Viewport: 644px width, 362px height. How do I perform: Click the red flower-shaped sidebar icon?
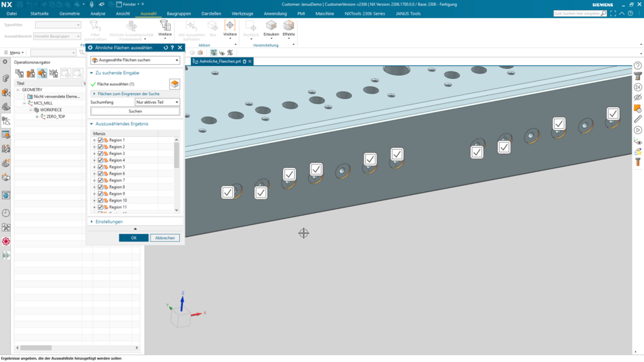tap(6, 241)
